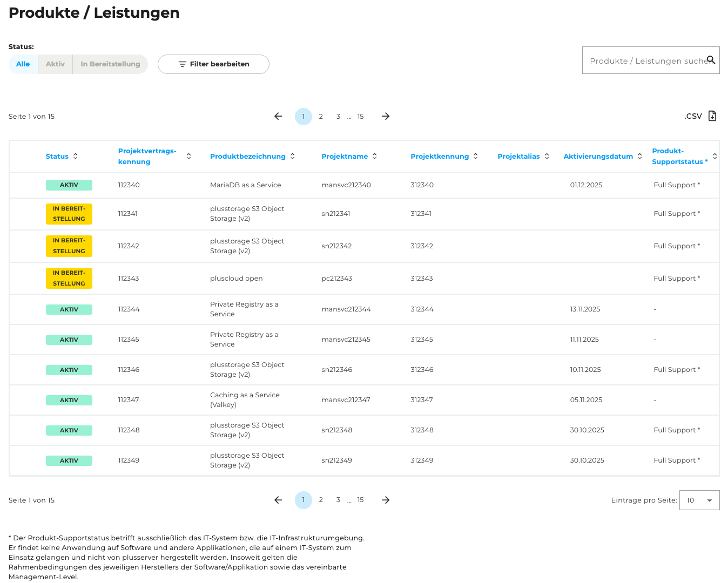Screen dimensions: 728x583
Task: Sort by Projektalias column arrows
Action: [547, 156]
